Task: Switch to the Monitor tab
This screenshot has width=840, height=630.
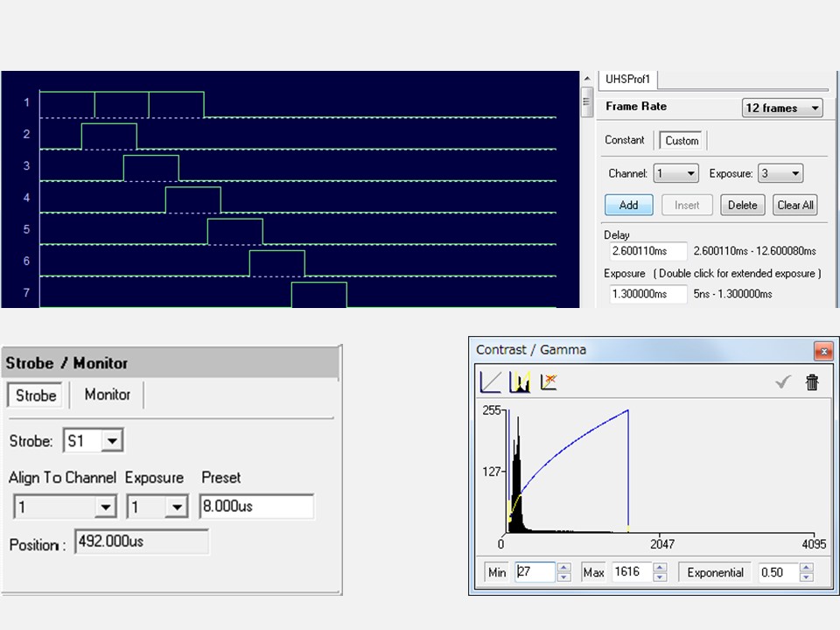Action: pyautogui.click(x=107, y=395)
